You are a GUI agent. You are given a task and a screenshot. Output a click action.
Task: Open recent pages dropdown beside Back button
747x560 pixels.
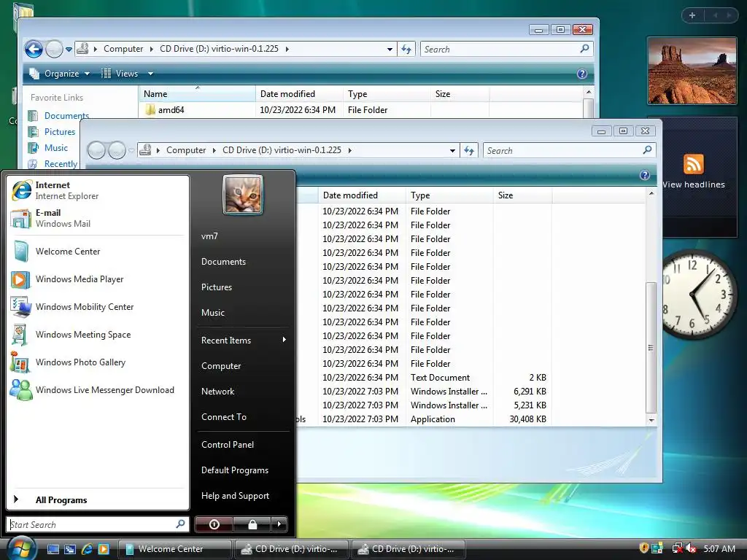tap(69, 49)
